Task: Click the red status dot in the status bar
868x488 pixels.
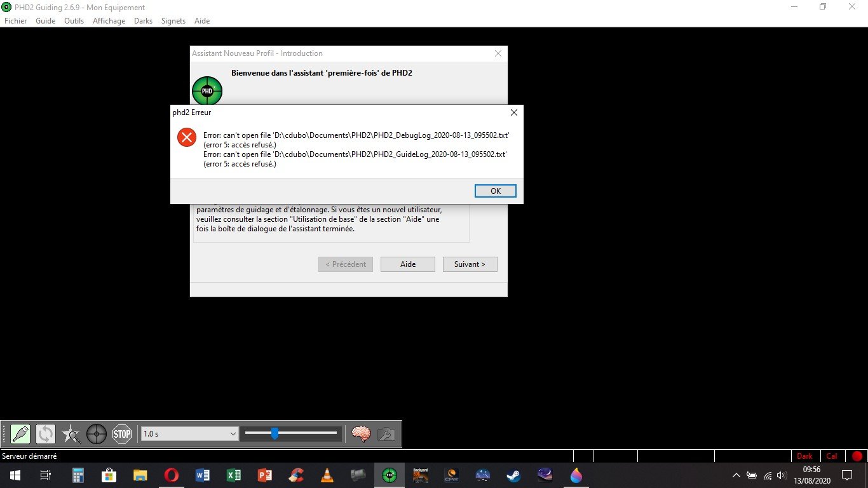Action: pos(857,456)
